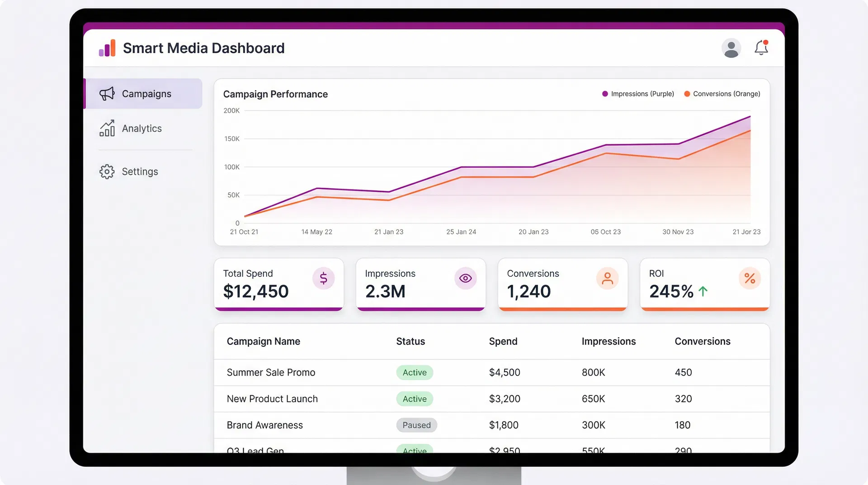Click the person icon on Conversions card

click(x=607, y=278)
